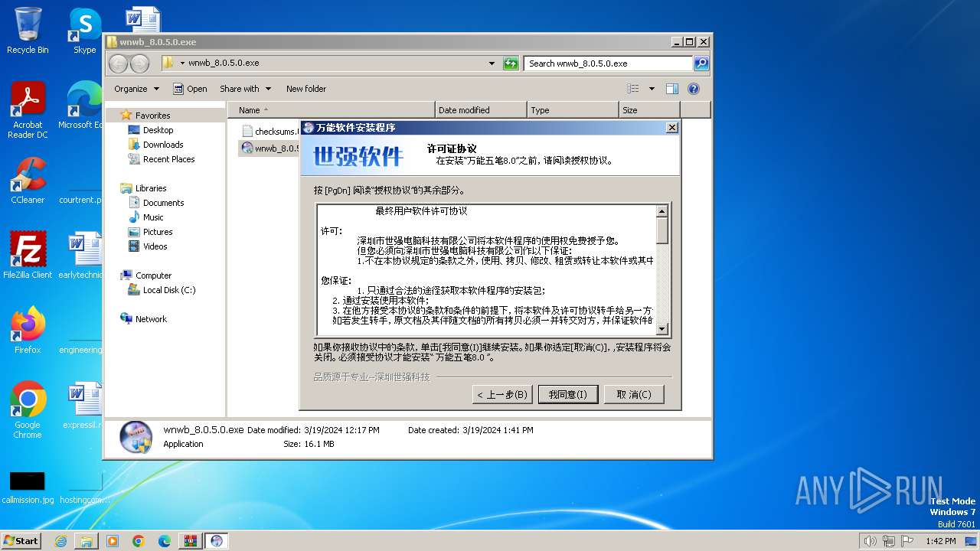Click the Explorer Forward navigation arrow
This screenshot has height=551, width=980.
click(139, 64)
